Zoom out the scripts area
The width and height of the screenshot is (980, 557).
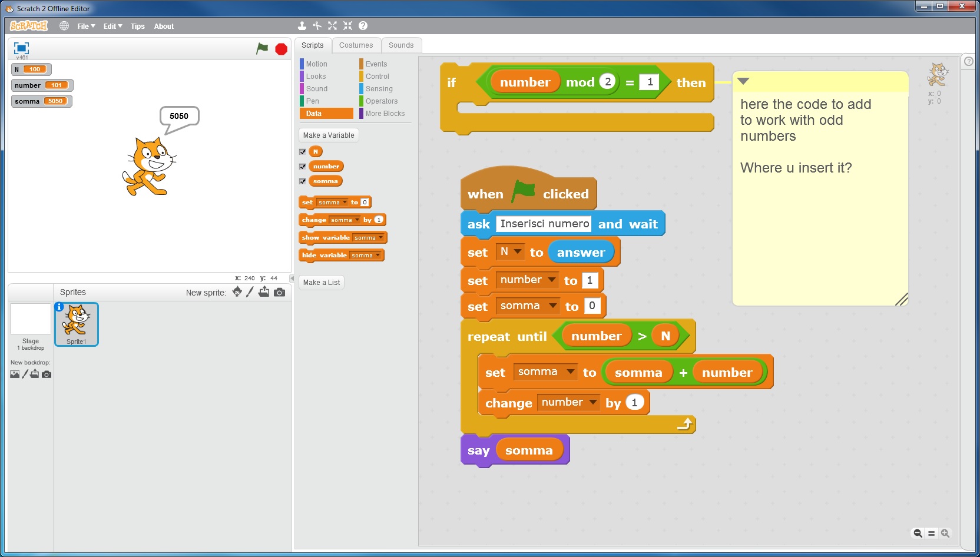click(917, 533)
